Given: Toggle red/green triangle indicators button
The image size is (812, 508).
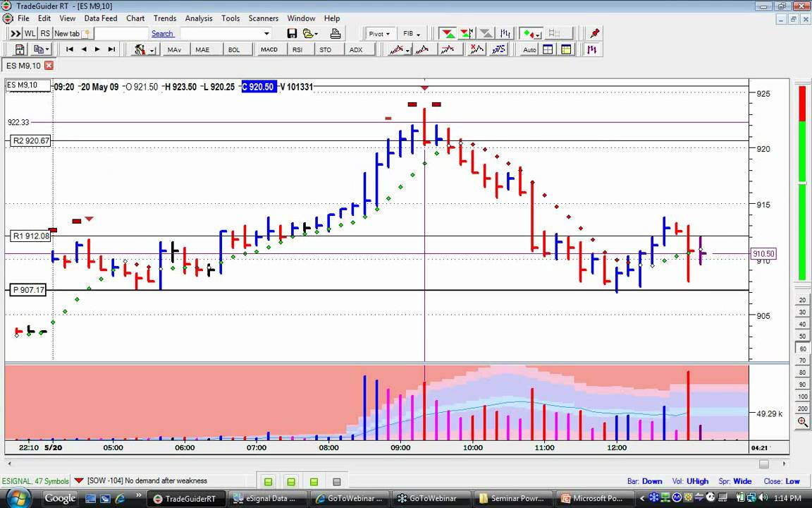Looking at the screenshot, I should coord(448,34).
